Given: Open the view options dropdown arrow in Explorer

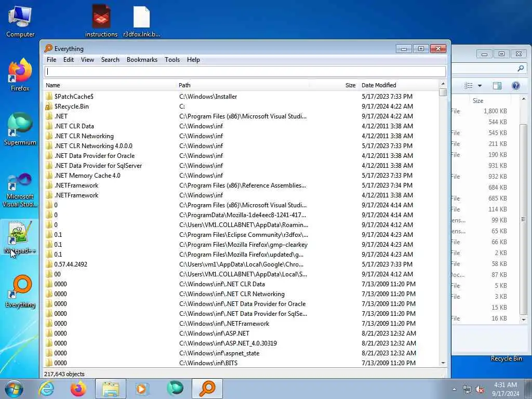Looking at the screenshot, I should pos(480,86).
